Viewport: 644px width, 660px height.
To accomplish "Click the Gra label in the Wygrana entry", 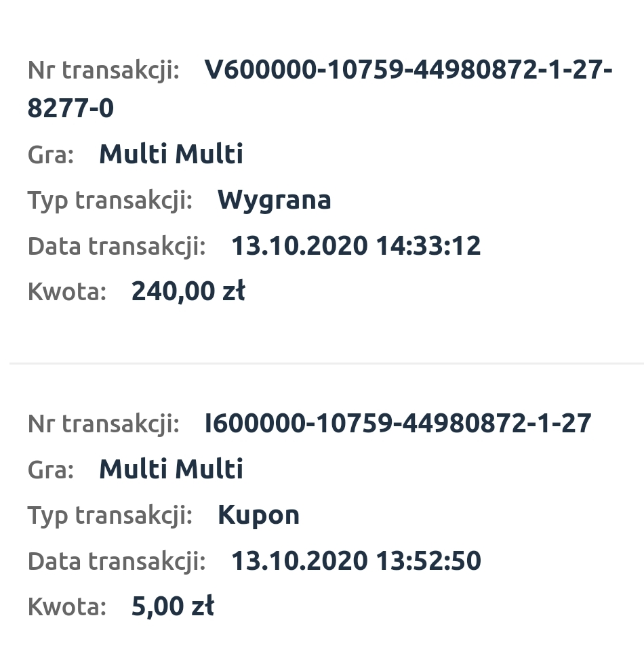I will tap(51, 155).
